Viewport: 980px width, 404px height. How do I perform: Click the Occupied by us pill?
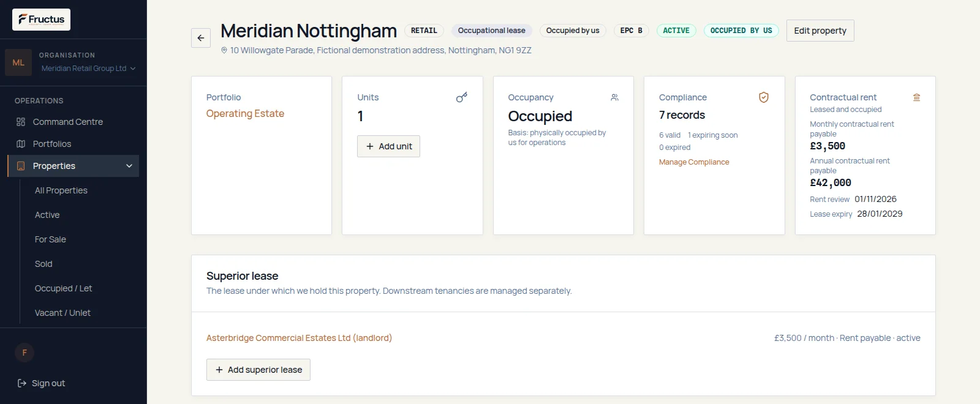(x=573, y=31)
